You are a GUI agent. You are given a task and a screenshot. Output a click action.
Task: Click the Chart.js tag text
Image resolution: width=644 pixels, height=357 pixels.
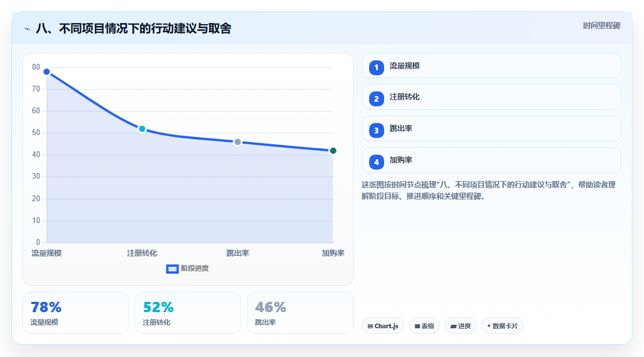tap(386, 326)
